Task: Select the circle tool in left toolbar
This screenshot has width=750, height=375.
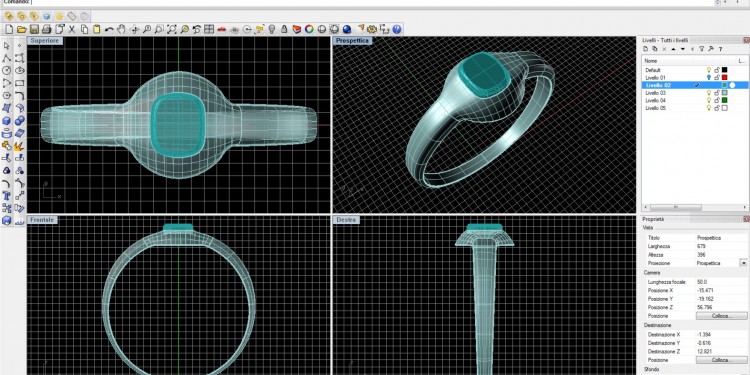Action: point(7,71)
